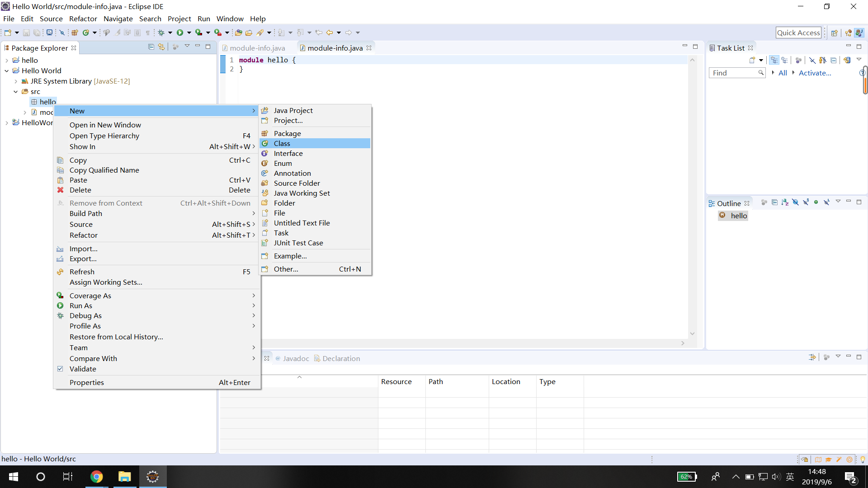The width and height of the screenshot is (868, 488).
Task: Toggle Hide Completed Tasks in Task List
Action: point(812,60)
